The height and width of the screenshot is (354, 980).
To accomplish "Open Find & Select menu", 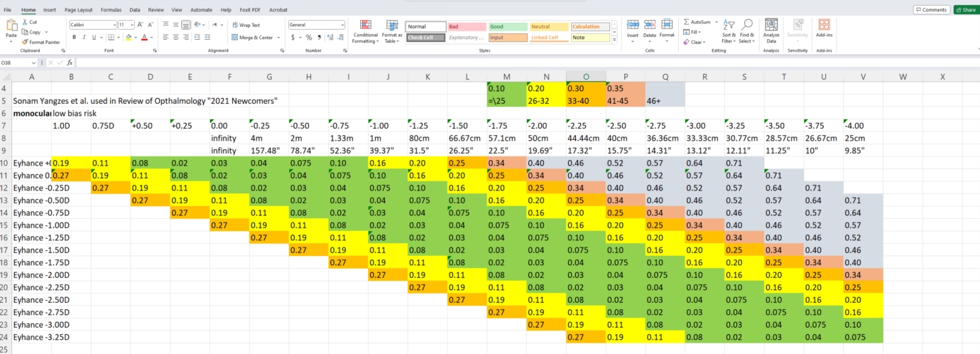I will click(x=747, y=31).
